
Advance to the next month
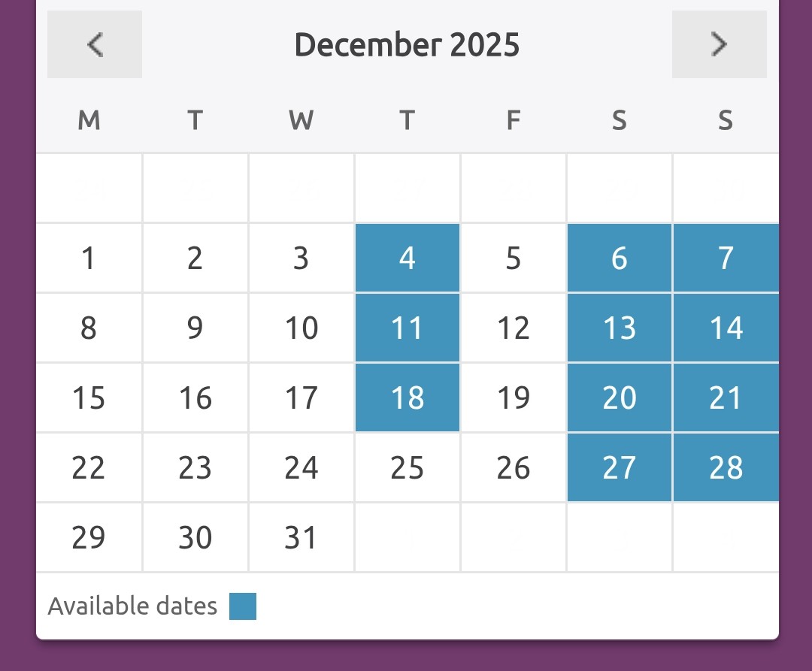click(x=719, y=45)
